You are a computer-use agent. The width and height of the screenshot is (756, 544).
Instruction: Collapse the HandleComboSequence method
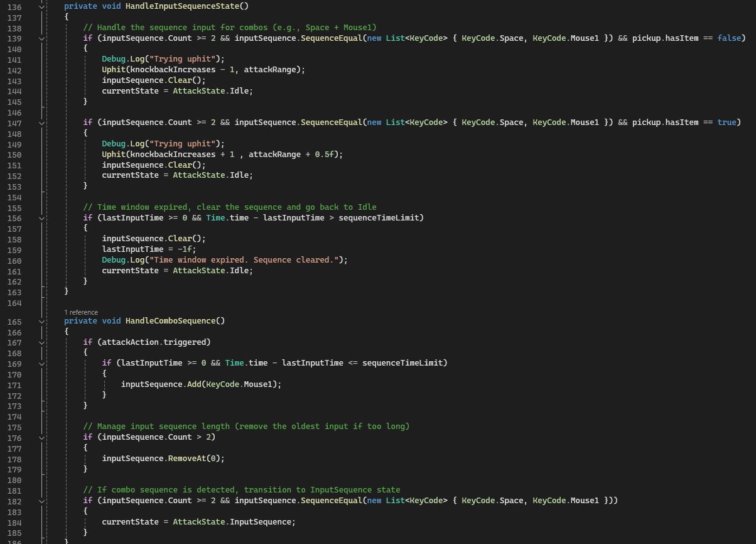pyautogui.click(x=42, y=321)
